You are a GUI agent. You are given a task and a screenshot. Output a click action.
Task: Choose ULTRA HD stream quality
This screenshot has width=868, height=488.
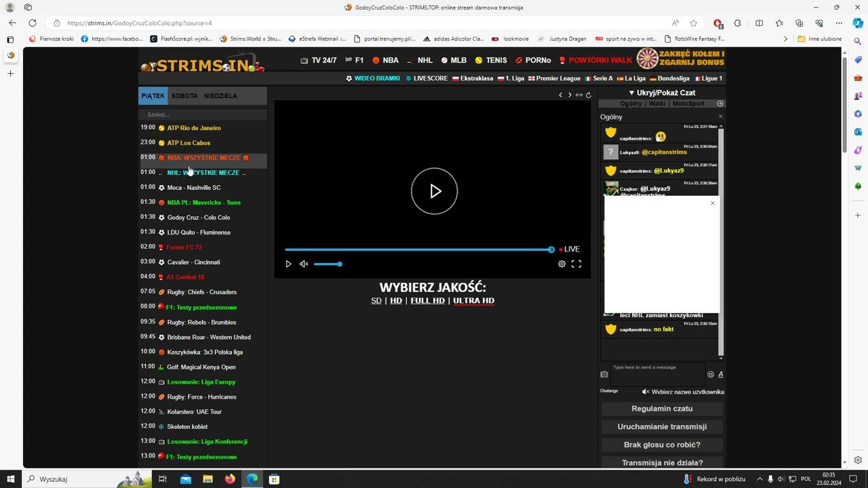click(473, 300)
